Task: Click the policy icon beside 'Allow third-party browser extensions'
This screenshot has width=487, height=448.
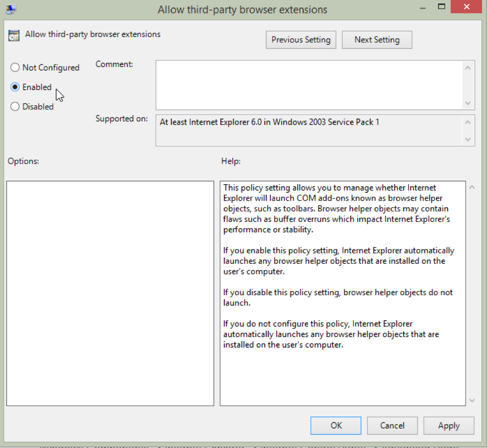Action: [13, 35]
